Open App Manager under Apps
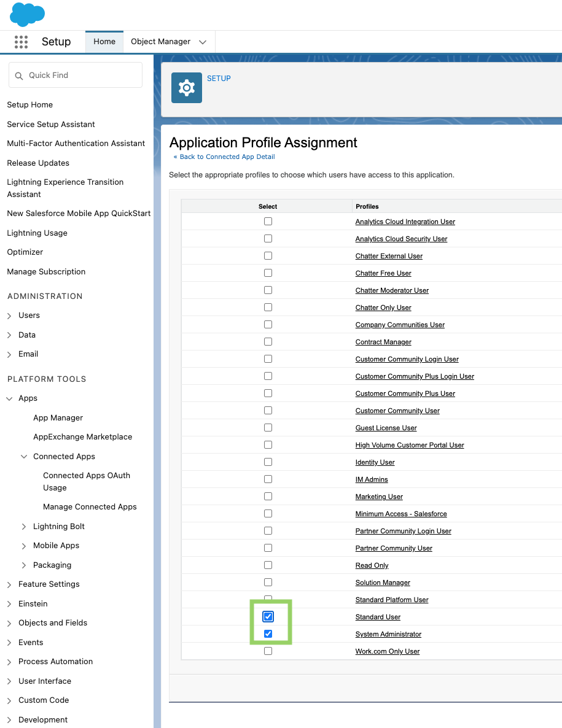Image resolution: width=562 pixels, height=728 pixels. [58, 418]
